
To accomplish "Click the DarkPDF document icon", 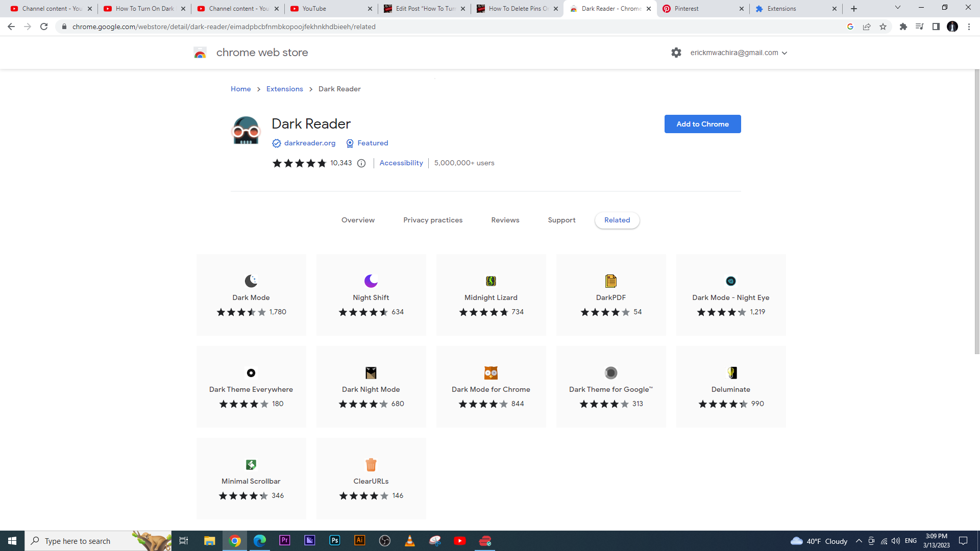I will (x=611, y=281).
